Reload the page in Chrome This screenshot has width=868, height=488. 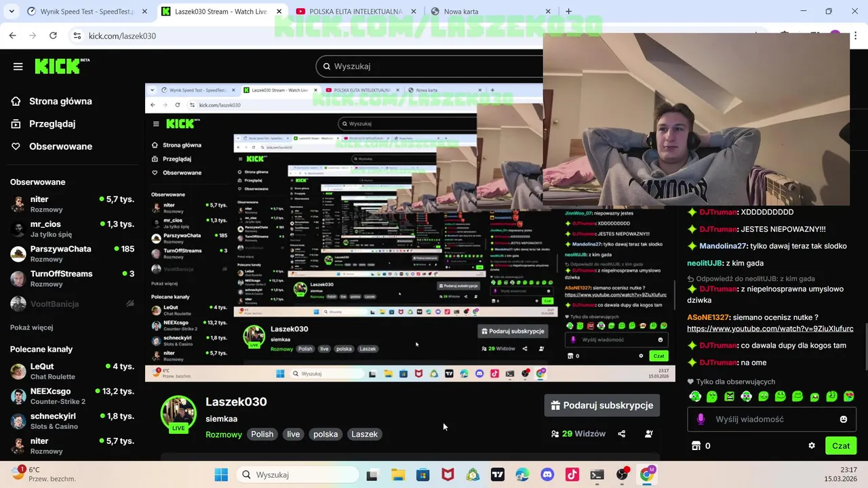[x=53, y=35]
